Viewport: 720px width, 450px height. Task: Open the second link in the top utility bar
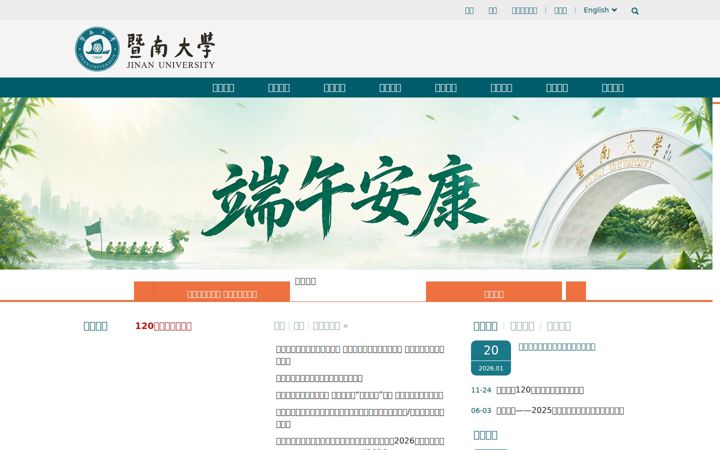click(x=493, y=11)
